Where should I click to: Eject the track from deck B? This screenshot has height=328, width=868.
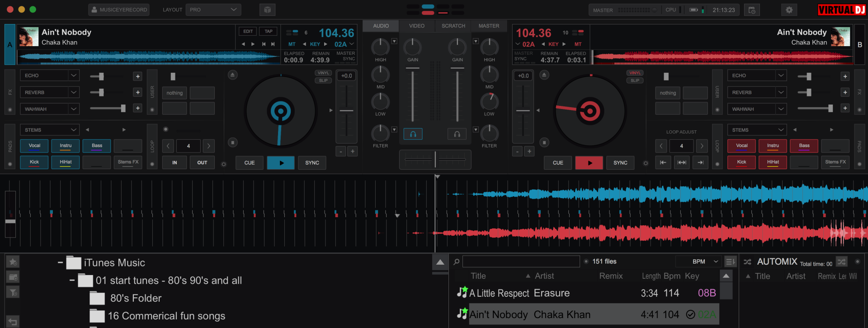point(544,75)
